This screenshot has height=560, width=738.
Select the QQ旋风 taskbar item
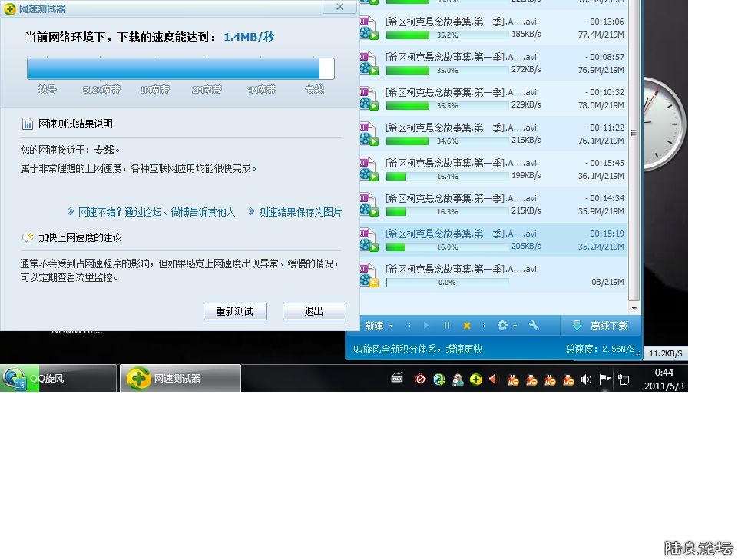coord(58,379)
